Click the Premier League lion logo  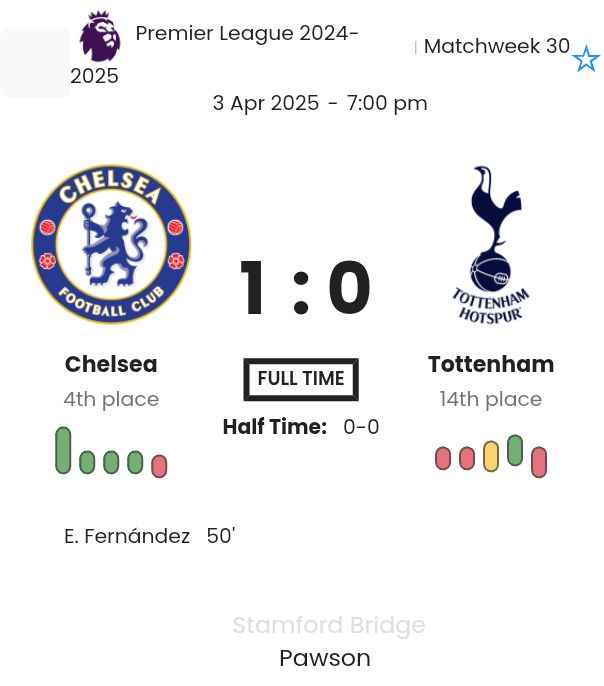coord(100,37)
